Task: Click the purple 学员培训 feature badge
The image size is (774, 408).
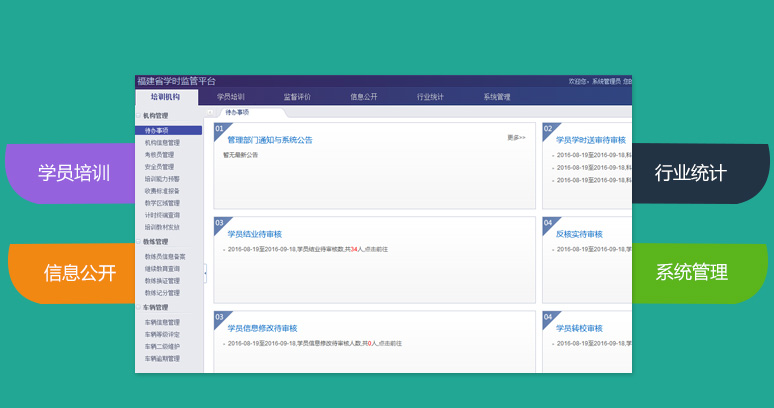Action: tap(72, 172)
